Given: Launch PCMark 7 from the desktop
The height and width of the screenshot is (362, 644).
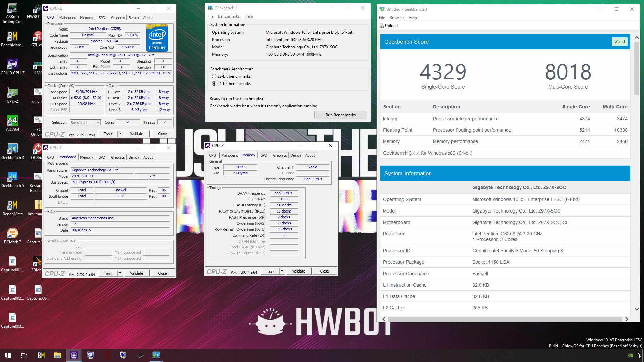Looking at the screenshot, I should (13, 236).
